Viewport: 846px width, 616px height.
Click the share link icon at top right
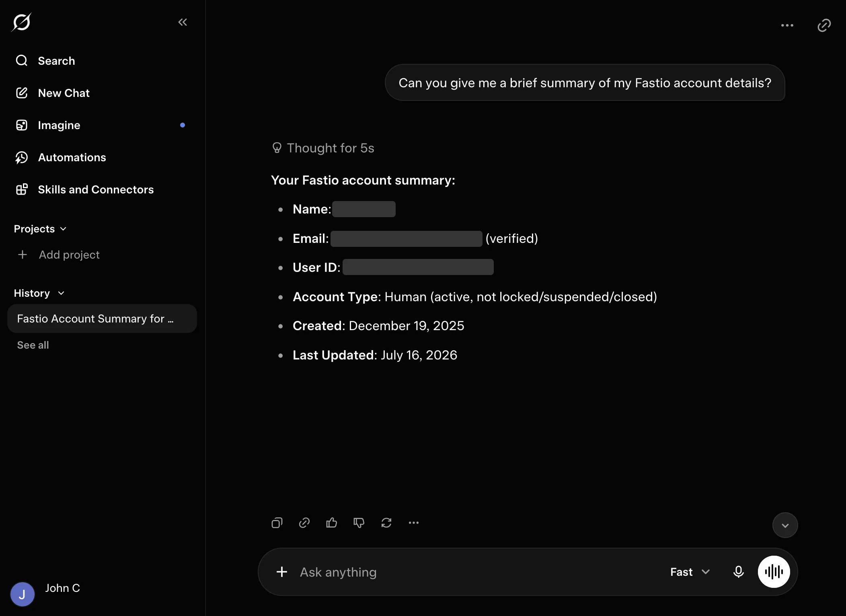click(824, 25)
